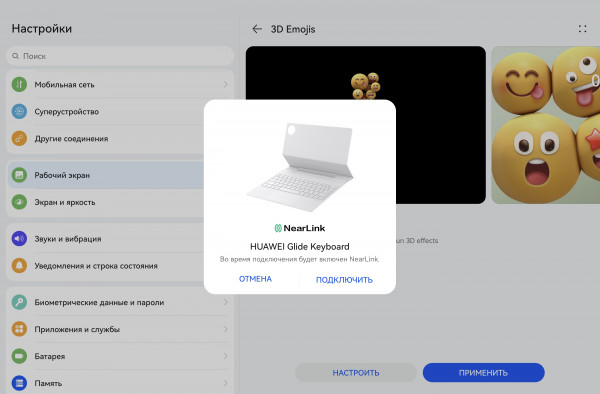Click the Glide Keyboard product image
The image size is (600, 394).
pos(300,166)
